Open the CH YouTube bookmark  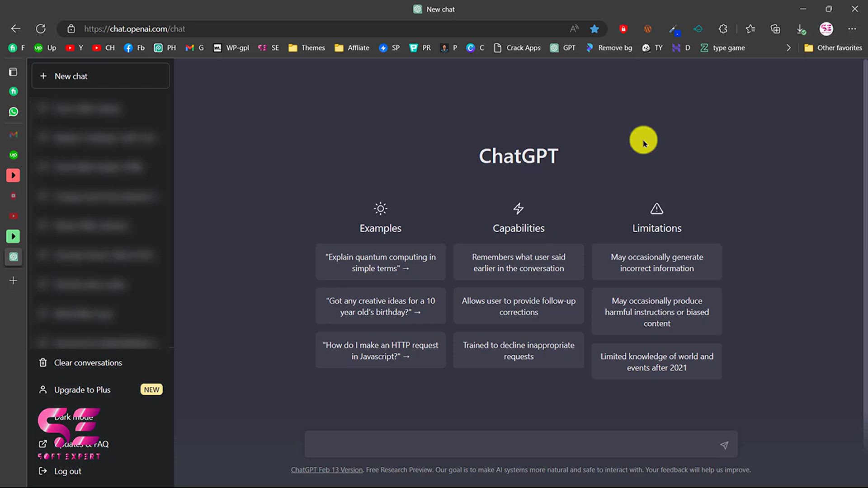click(x=104, y=48)
